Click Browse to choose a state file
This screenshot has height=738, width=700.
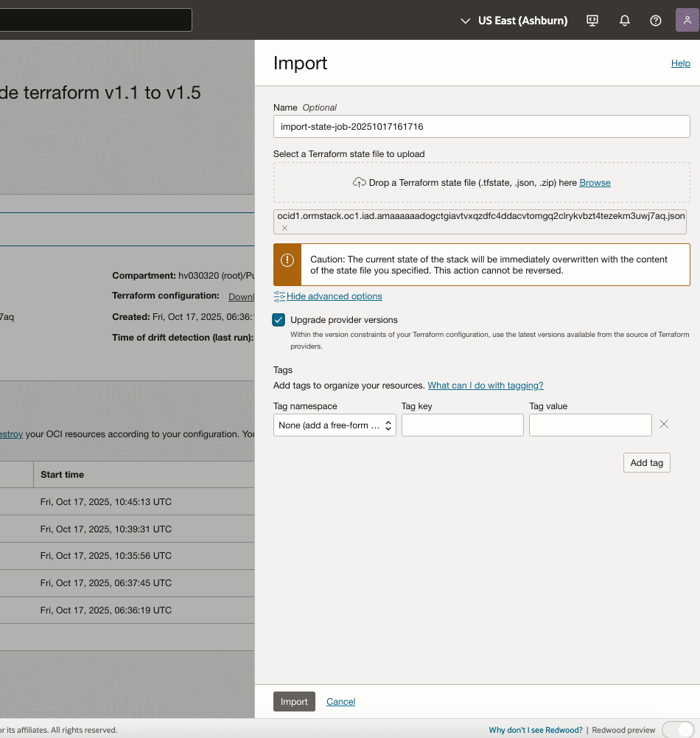click(x=594, y=182)
